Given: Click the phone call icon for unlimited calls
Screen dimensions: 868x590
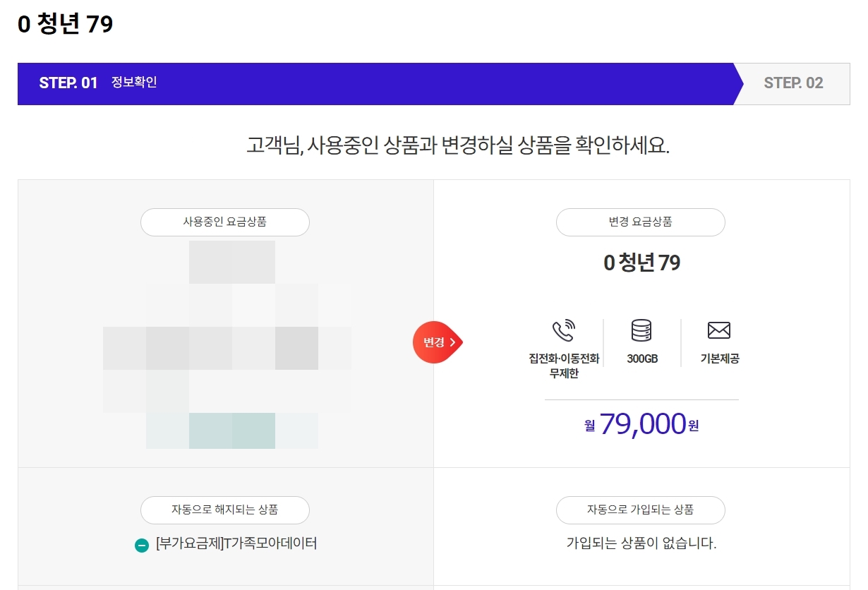Looking at the screenshot, I should (x=562, y=331).
